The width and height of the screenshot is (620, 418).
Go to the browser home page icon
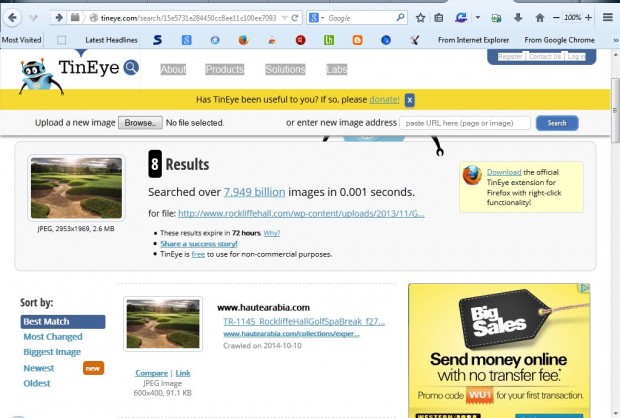[x=540, y=18]
